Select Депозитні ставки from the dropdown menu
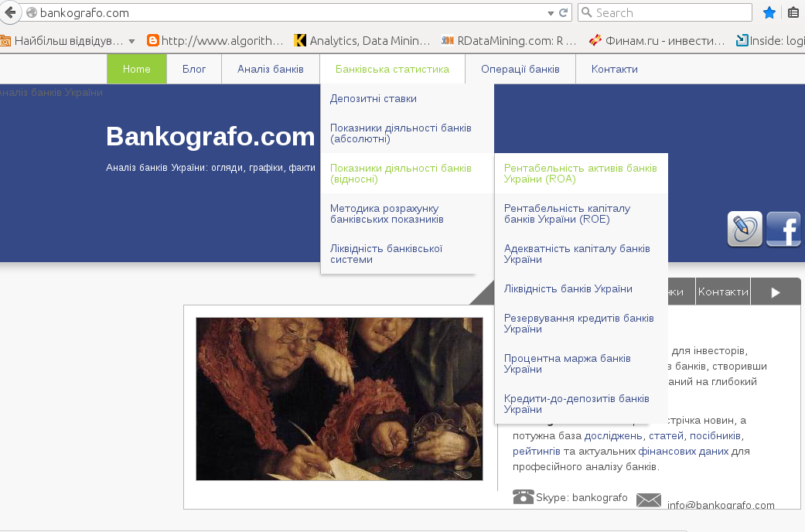The image size is (805, 532). click(374, 98)
